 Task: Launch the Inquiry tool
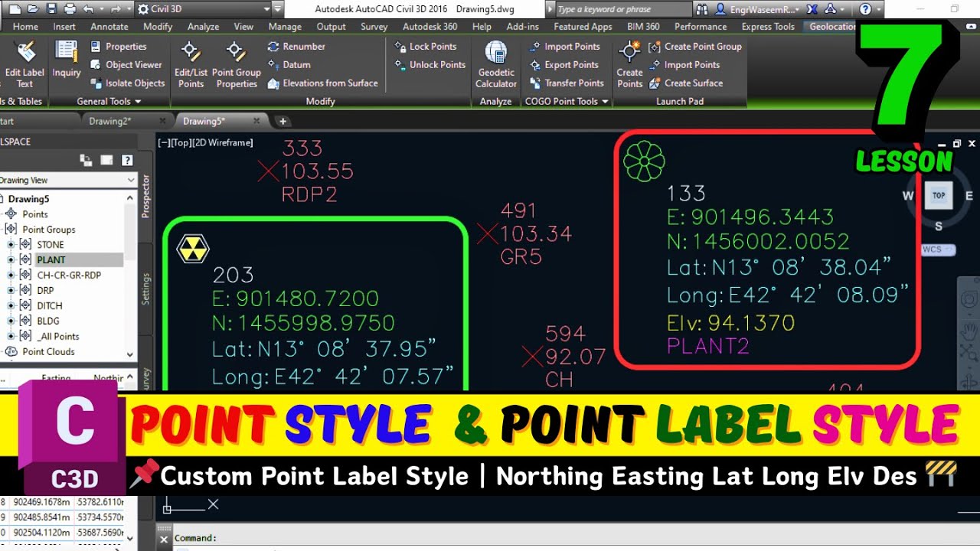[67, 60]
